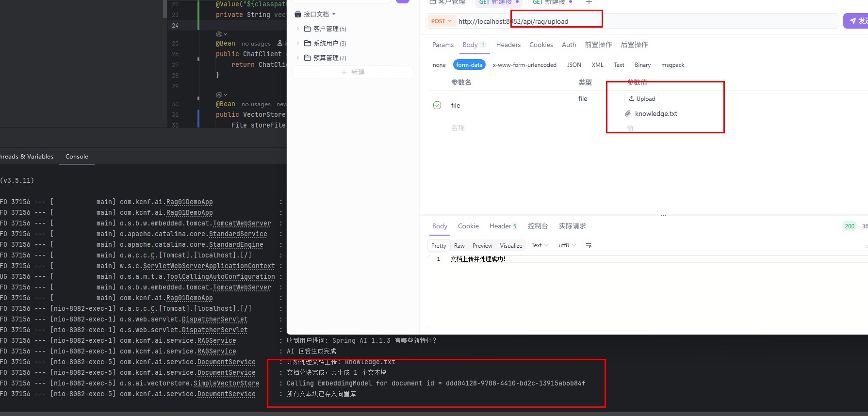Uncheck the file parameter checkbox
This screenshot has height=416, width=868.
[437, 105]
